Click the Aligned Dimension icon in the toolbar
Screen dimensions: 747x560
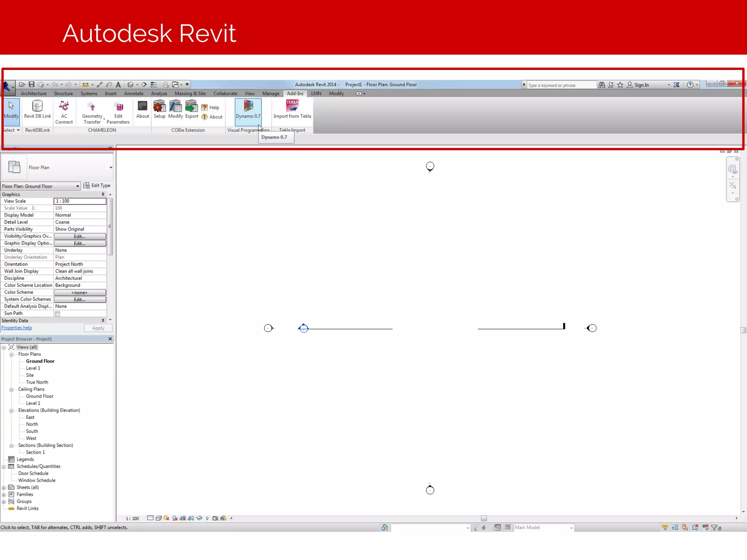100,85
